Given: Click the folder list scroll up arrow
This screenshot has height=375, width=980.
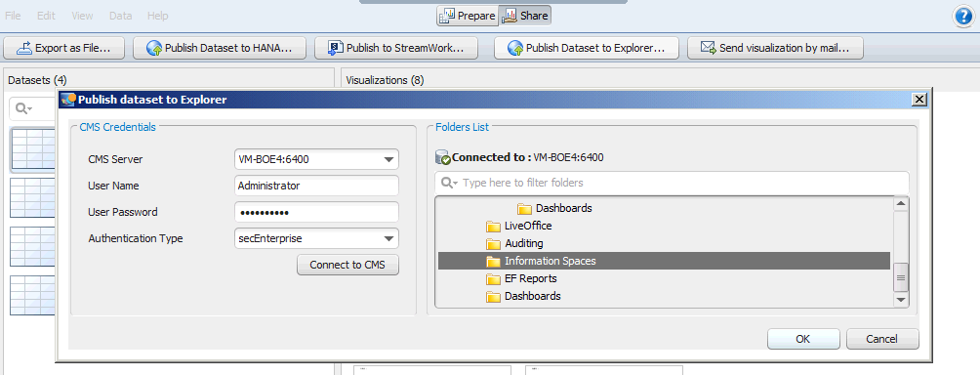Looking at the screenshot, I should pos(901,204).
